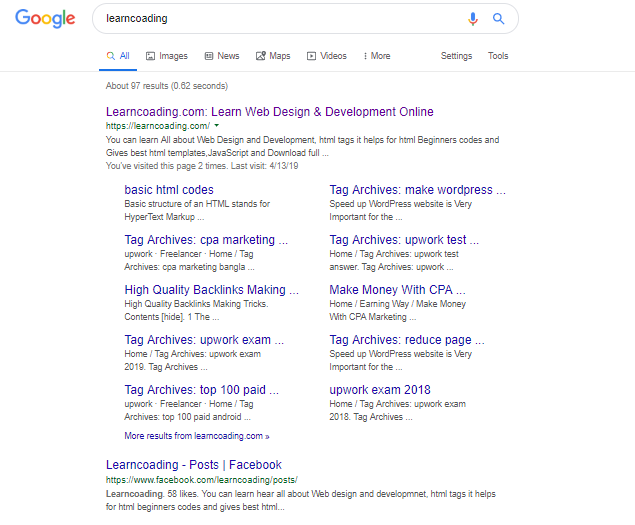Click the blue search magnifier icon
635x525 pixels.
click(x=498, y=19)
